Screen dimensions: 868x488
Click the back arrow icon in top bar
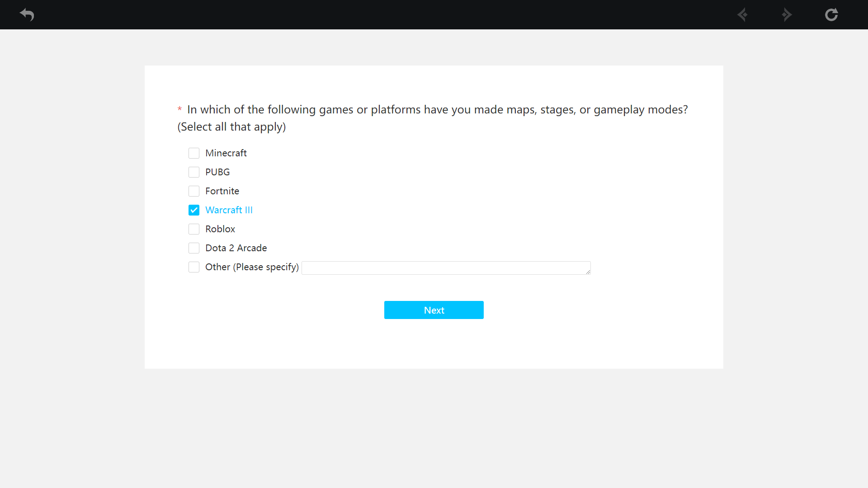(x=27, y=14)
